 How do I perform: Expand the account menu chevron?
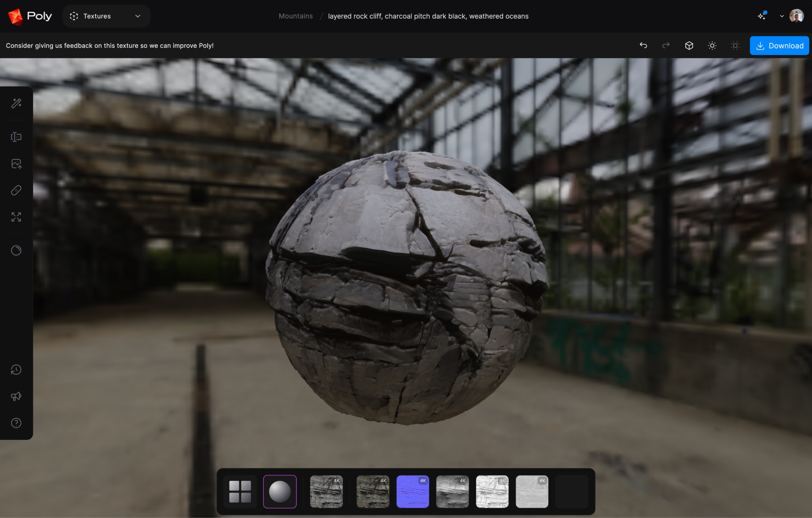pyautogui.click(x=782, y=16)
